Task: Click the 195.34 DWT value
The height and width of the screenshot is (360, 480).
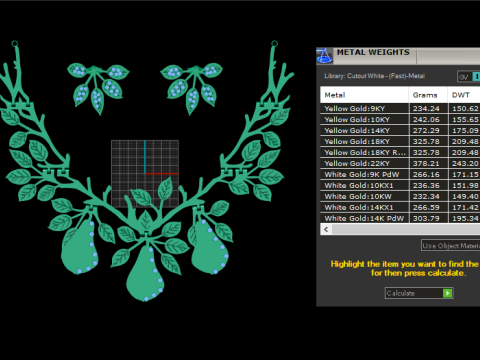Action: pos(465,218)
